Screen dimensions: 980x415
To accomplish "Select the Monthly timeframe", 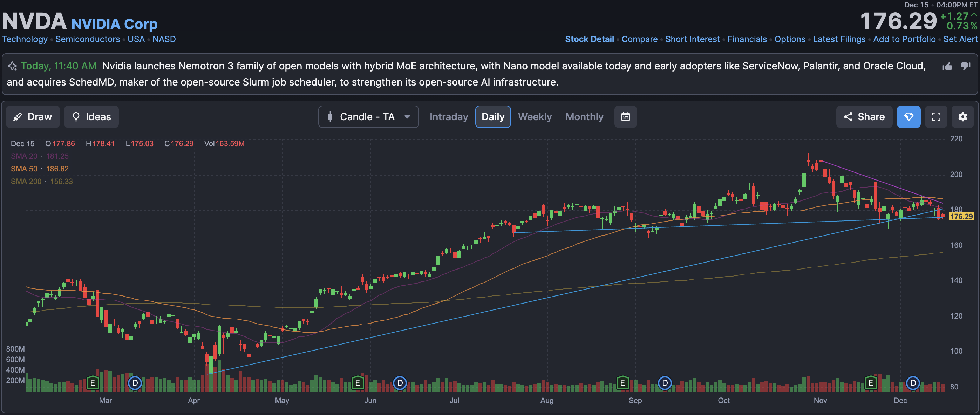I will (x=584, y=117).
